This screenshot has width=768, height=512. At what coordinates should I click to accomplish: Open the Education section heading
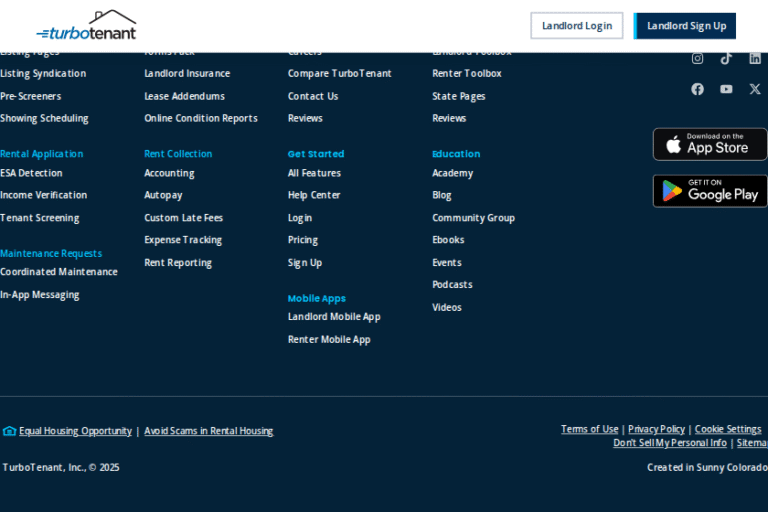[456, 154]
